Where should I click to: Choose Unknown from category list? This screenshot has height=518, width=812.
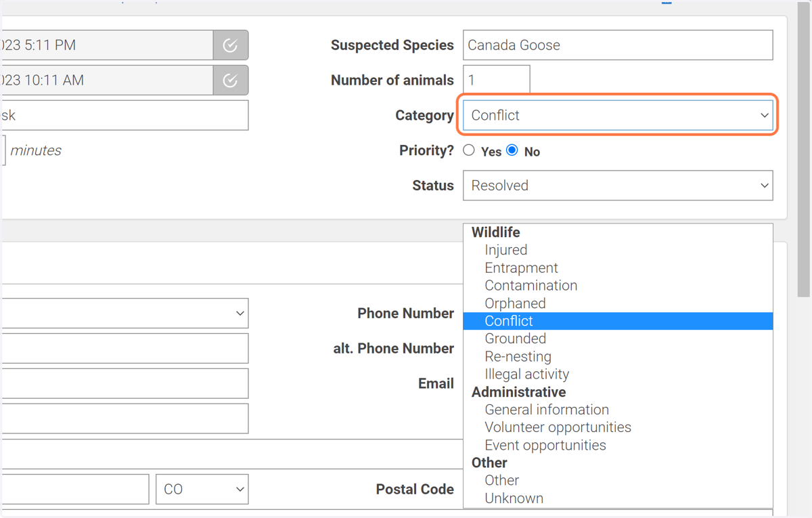(618, 498)
